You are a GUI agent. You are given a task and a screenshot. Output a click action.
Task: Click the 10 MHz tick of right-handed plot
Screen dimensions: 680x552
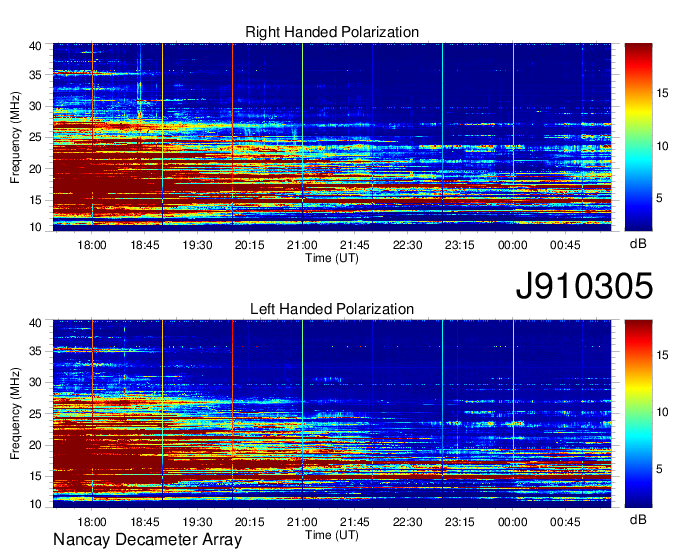pos(36,227)
